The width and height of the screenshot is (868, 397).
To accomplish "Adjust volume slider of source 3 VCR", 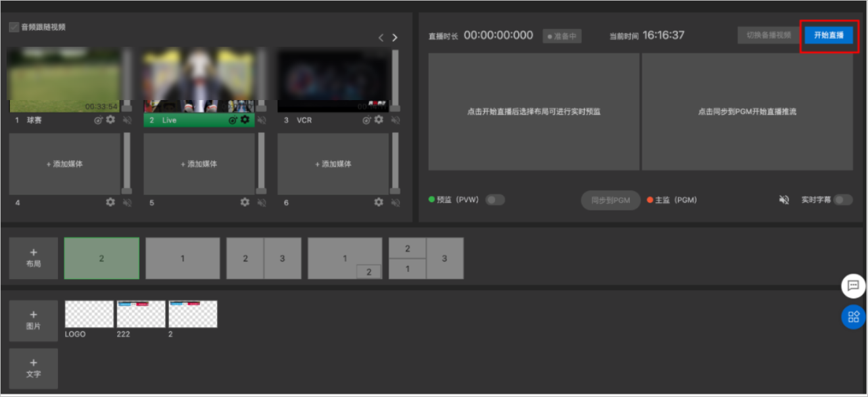I will tap(395, 80).
